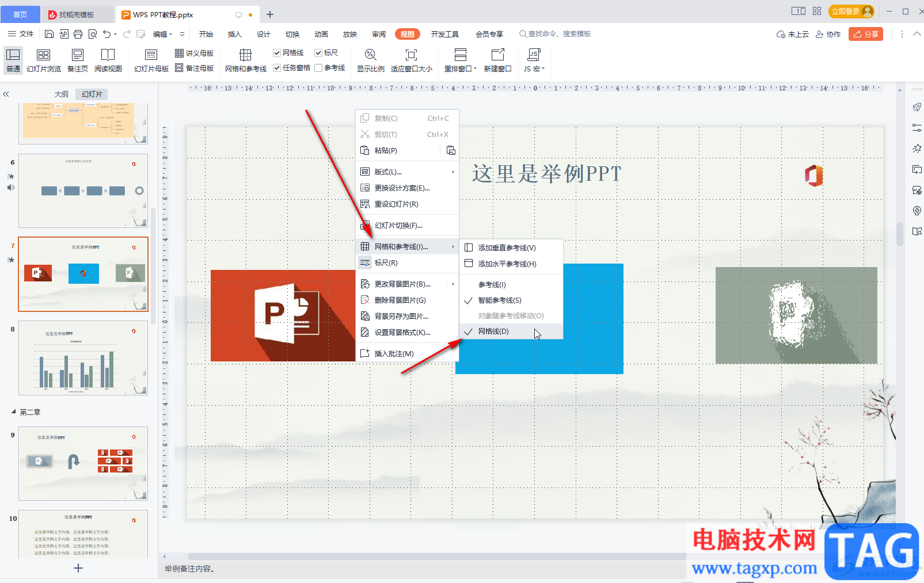
Task: Toggle the Ruler (标尺) checkbox in ribbon
Action: tap(318, 53)
